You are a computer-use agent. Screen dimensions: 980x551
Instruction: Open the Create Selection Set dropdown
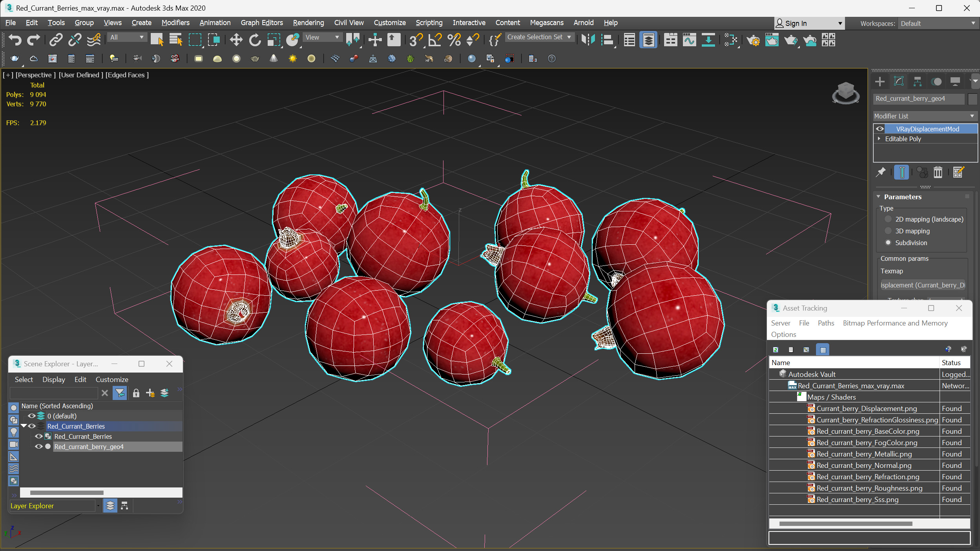click(x=539, y=37)
